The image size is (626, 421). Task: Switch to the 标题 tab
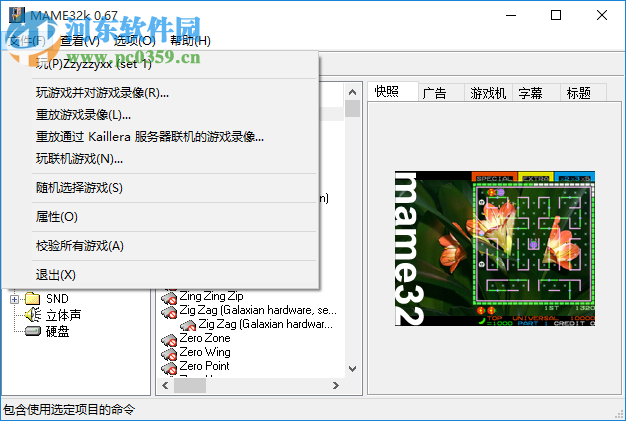click(583, 93)
